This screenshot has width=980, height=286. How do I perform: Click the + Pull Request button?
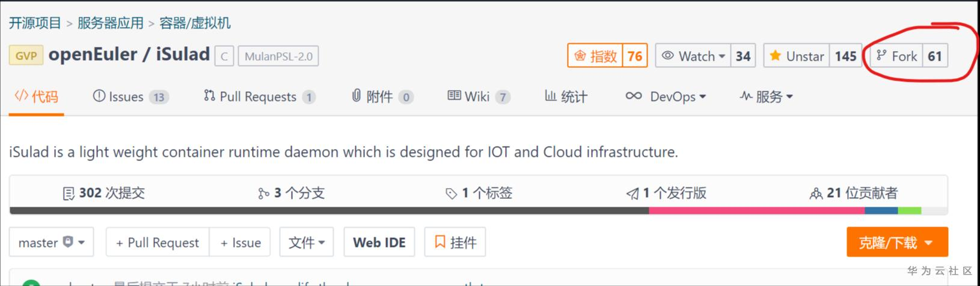(157, 242)
